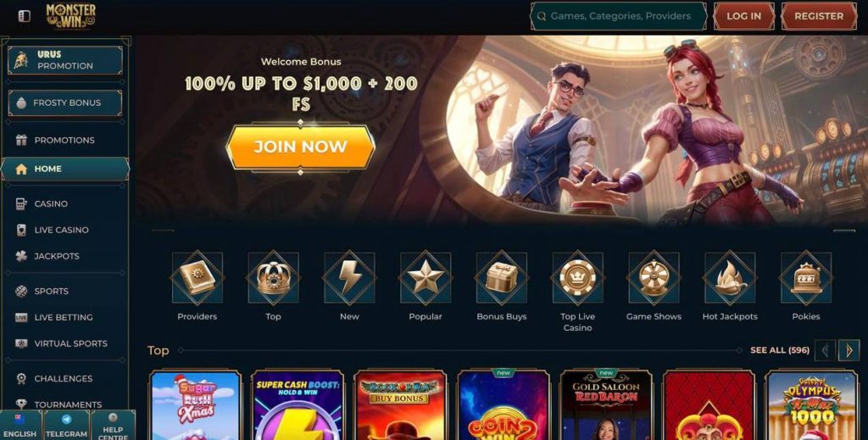
Task: Show previous Top games with left arrow
Action: [826, 350]
